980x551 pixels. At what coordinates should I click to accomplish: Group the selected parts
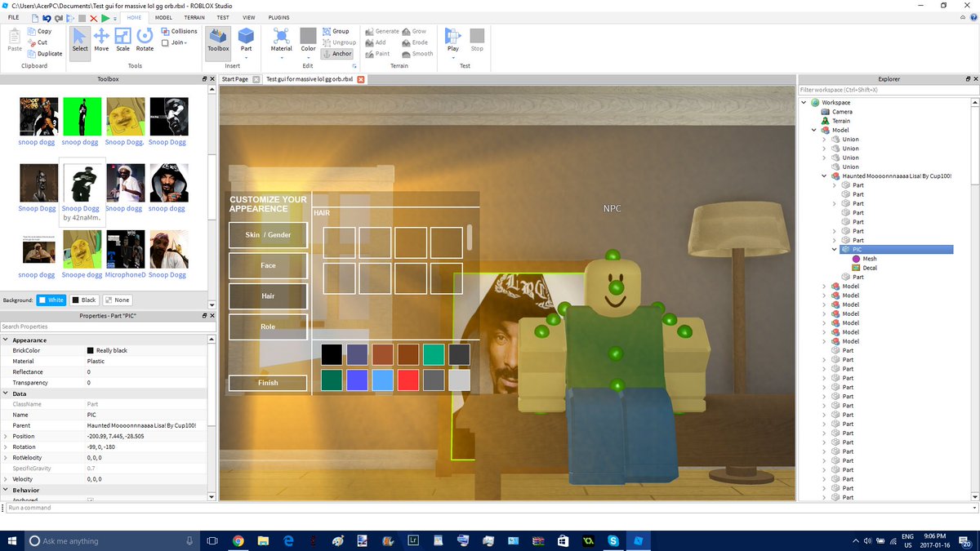(x=335, y=31)
